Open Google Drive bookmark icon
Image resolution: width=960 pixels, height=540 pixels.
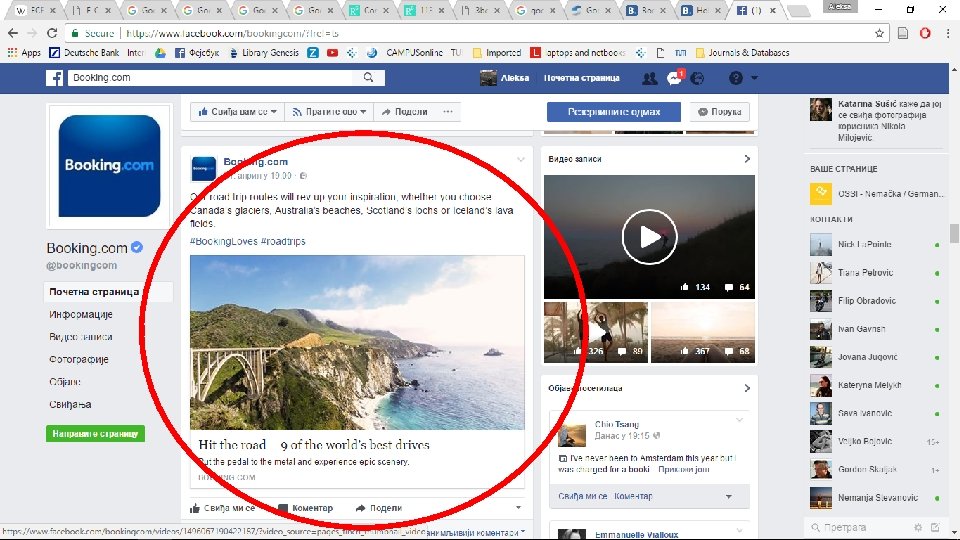click(160, 53)
